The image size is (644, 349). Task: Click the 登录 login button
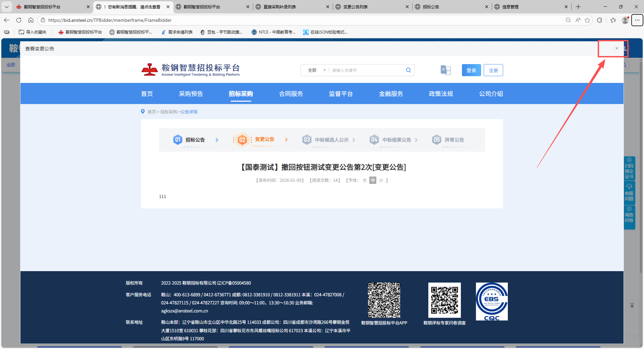tap(471, 70)
